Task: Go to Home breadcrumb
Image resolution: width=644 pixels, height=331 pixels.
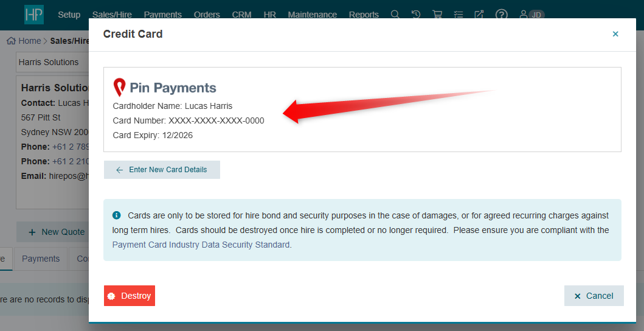Action: click(x=24, y=41)
